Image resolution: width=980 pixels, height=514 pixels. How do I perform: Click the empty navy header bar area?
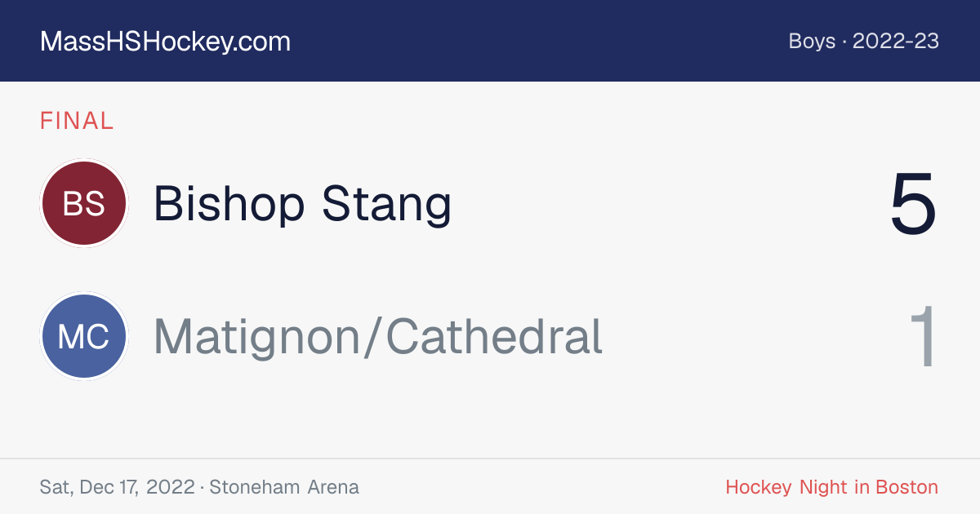coord(539,41)
